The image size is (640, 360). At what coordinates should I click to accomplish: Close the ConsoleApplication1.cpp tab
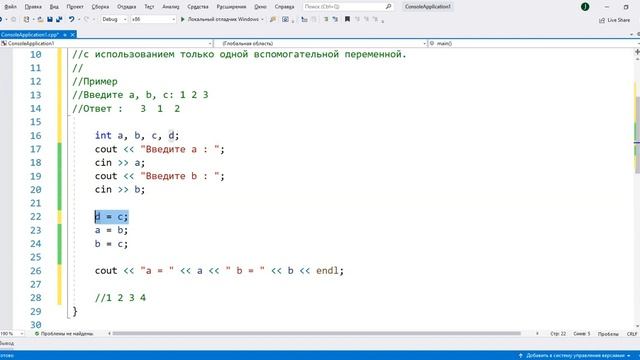72,35
